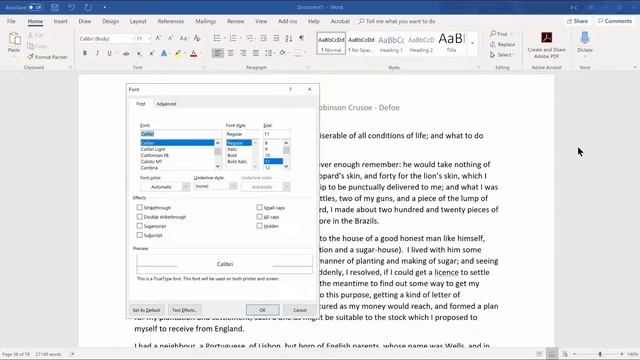Screen dimensions: 640x360
Task: Open the File menu tab
Action: (x=11, y=21)
